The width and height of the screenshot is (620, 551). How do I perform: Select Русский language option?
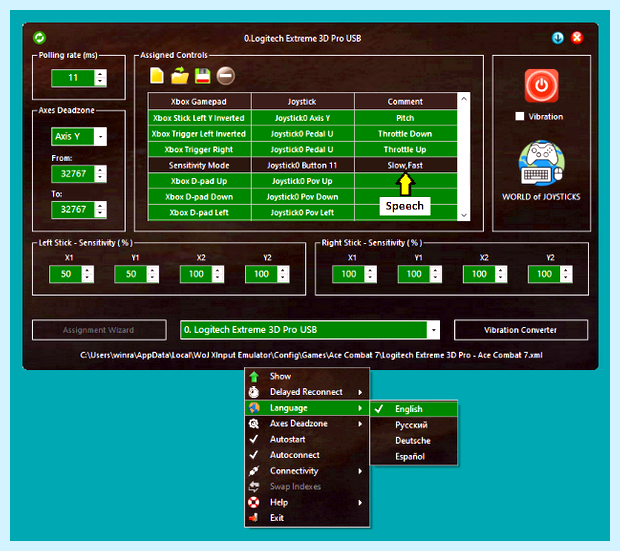point(414,425)
